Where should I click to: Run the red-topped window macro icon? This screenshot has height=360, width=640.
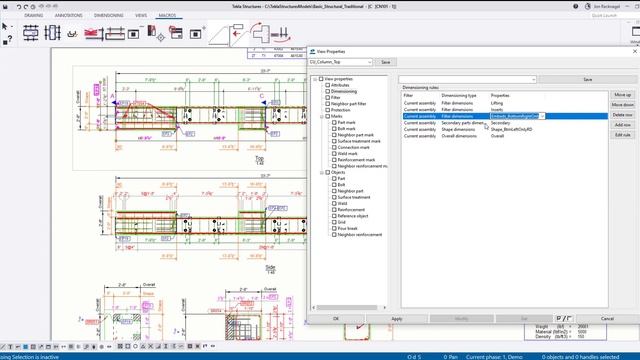click(176, 33)
